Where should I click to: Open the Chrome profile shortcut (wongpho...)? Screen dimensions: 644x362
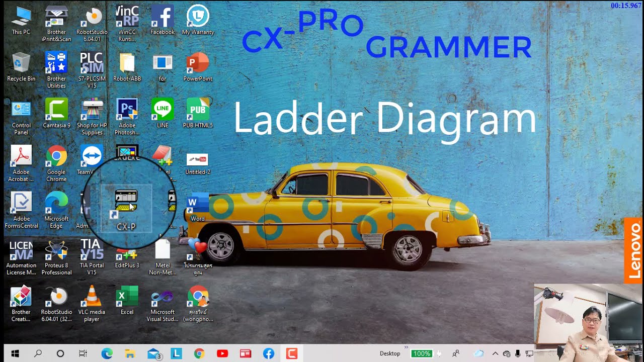(x=198, y=304)
